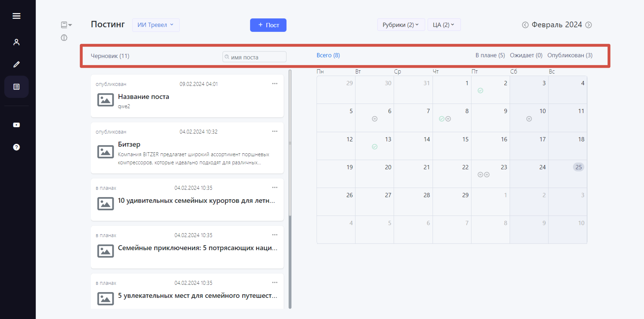Screen dimensions: 644x319
Task: Show Всего (8) posts link
Action: 328,55
